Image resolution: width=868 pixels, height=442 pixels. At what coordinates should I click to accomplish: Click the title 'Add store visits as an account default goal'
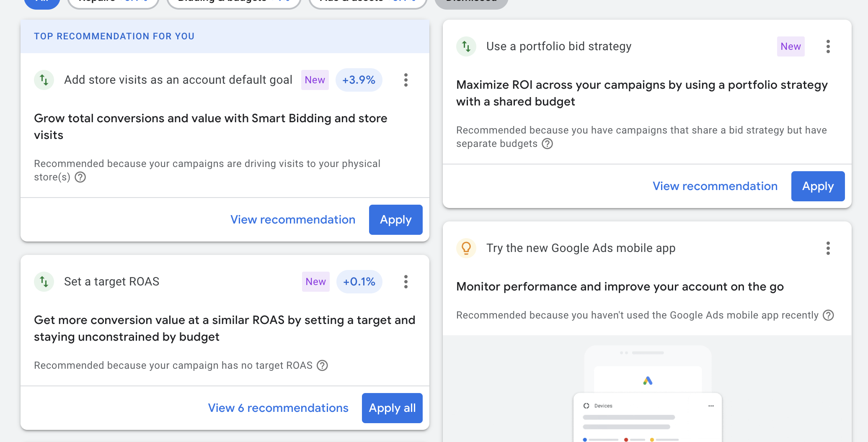pos(178,80)
